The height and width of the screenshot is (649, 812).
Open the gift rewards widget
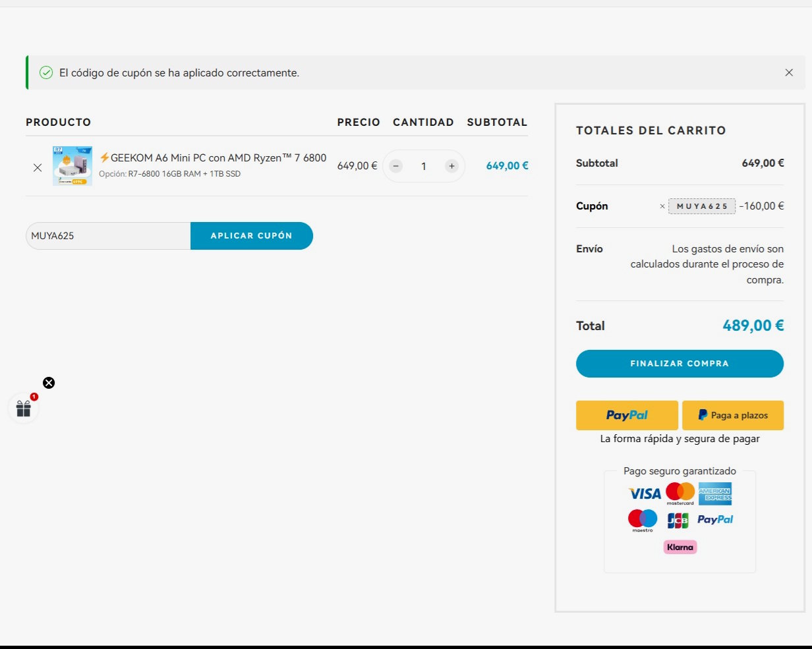[24, 409]
